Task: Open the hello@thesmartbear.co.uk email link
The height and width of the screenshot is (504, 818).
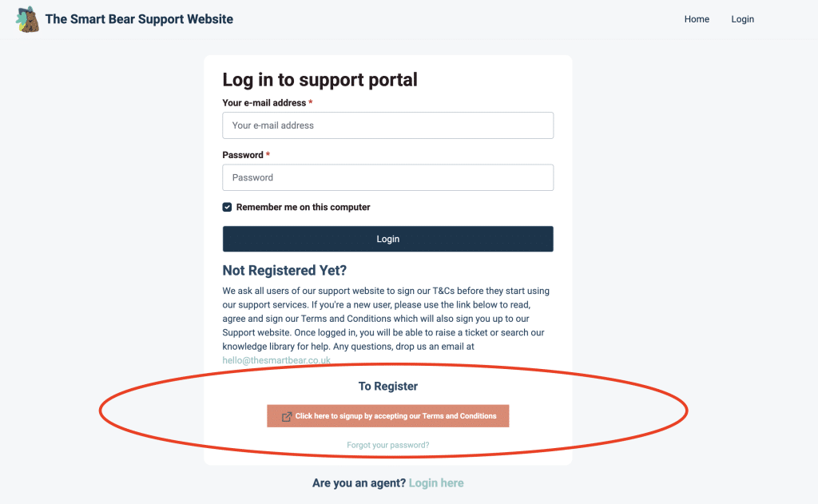Action: [x=276, y=360]
